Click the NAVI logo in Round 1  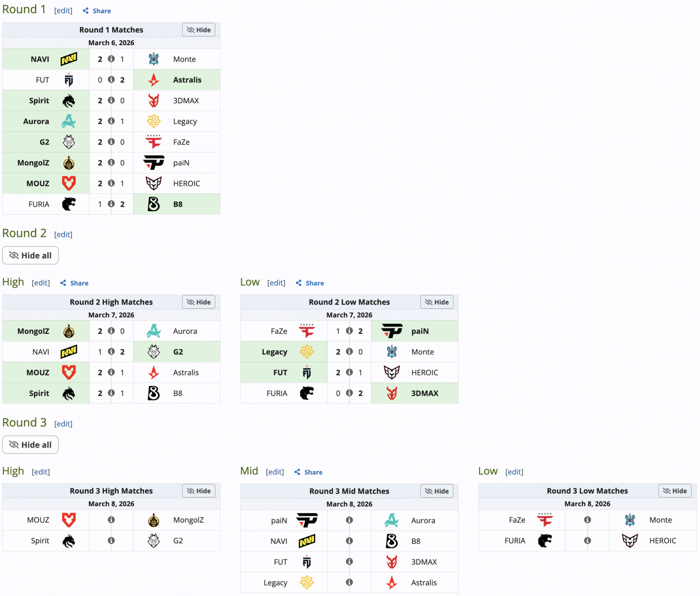(x=69, y=59)
